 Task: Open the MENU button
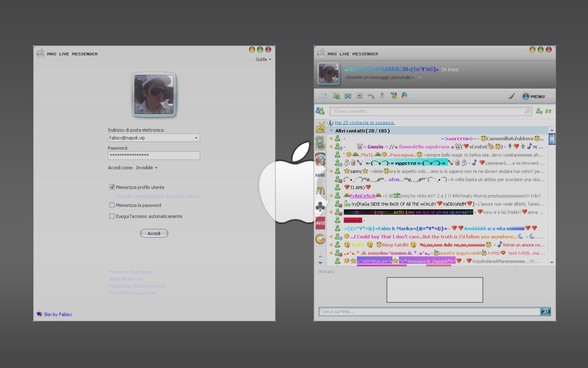pyautogui.click(x=533, y=97)
